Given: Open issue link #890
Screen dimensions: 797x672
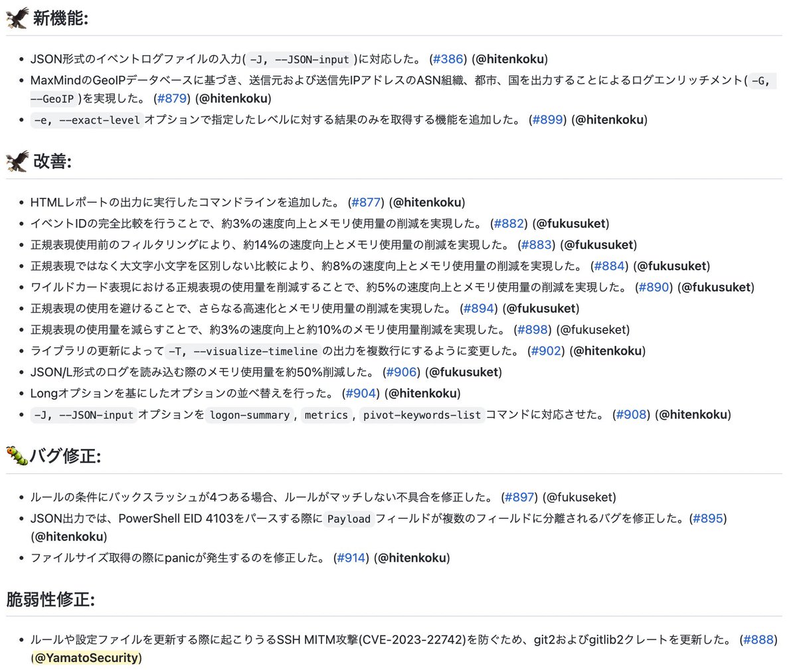Looking at the screenshot, I should (655, 288).
